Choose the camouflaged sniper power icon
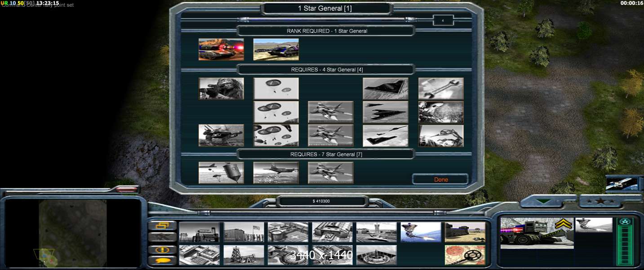The width and height of the screenshot is (644, 270). pyautogui.click(x=221, y=89)
